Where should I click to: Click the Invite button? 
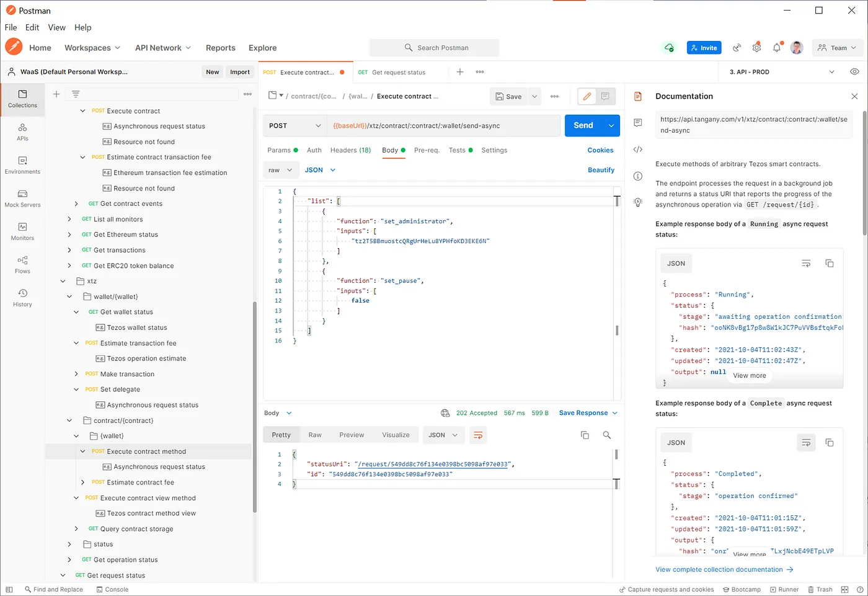coord(704,48)
